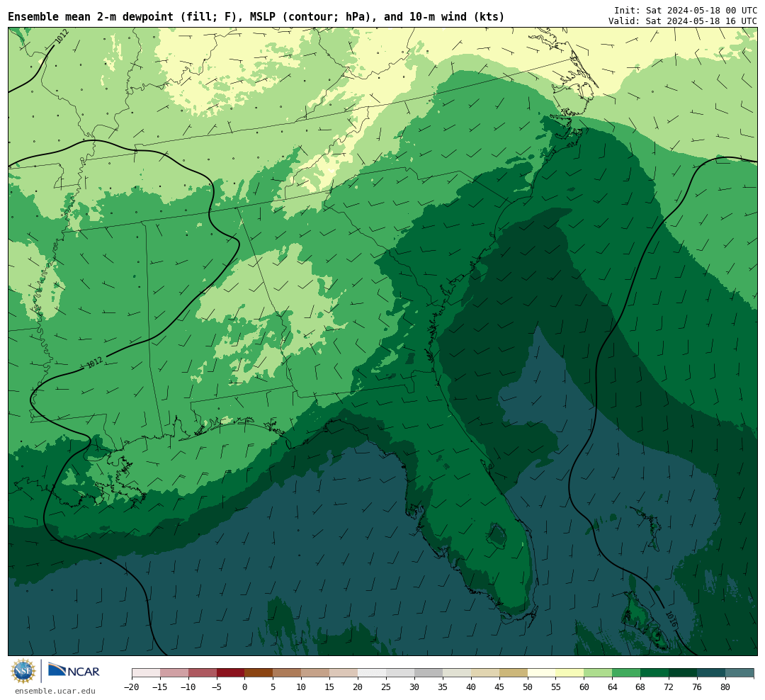Click the colorbar tick label 50
Image resolution: width=765 pixels, height=700 pixels.
tap(528, 687)
